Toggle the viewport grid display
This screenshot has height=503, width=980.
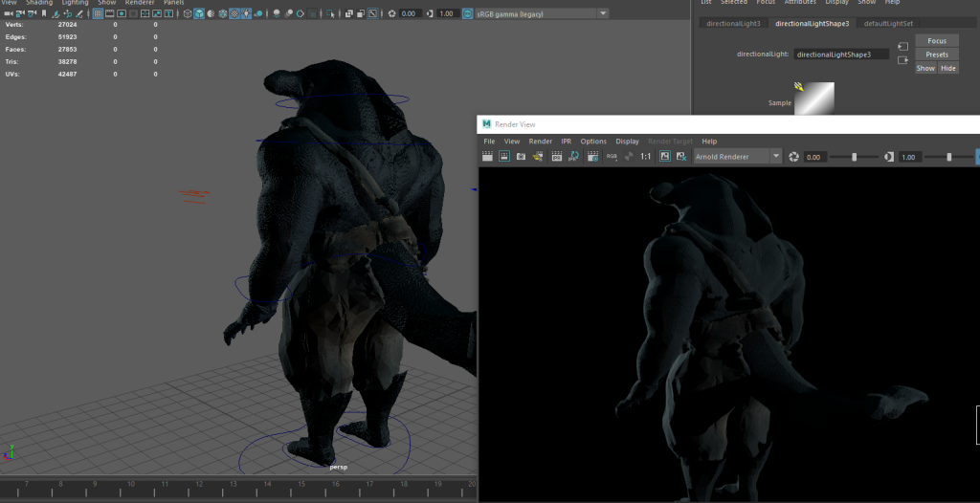[x=98, y=13]
